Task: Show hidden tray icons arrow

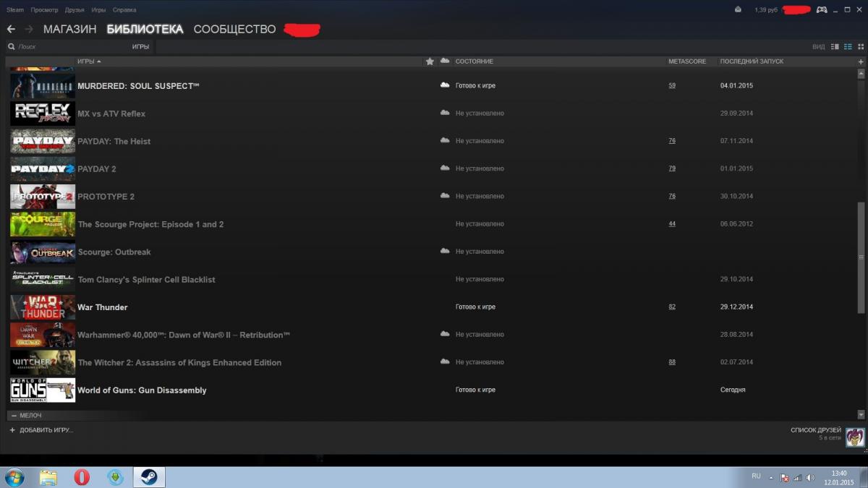Action: (x=770, y=478)
